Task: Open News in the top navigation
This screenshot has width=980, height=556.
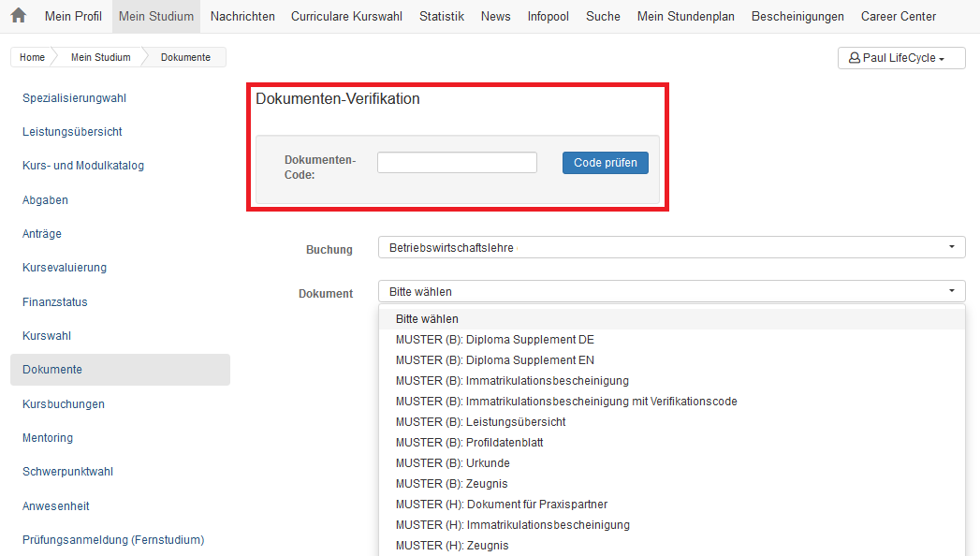Action: (x=496, y=16)
